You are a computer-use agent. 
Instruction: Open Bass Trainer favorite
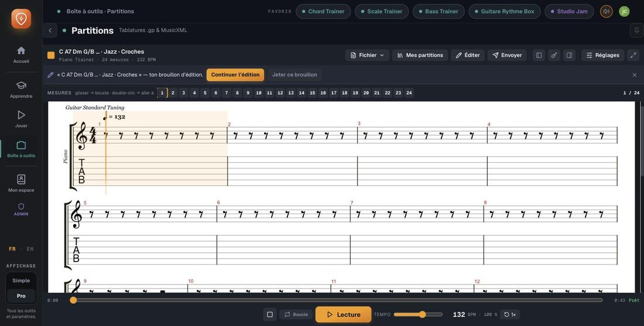[x=439, y=11]
